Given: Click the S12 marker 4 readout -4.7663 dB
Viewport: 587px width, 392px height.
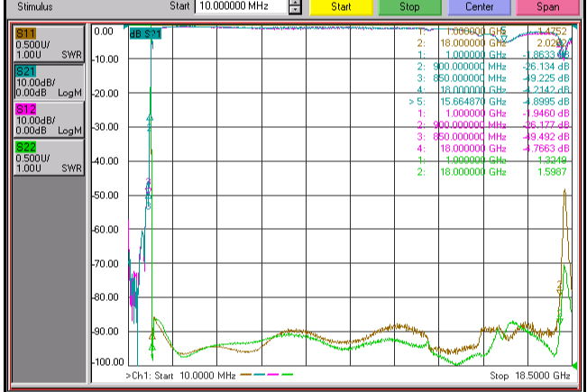Looking at the screenshot, I should pyautogui.click(x=546, y=148).
